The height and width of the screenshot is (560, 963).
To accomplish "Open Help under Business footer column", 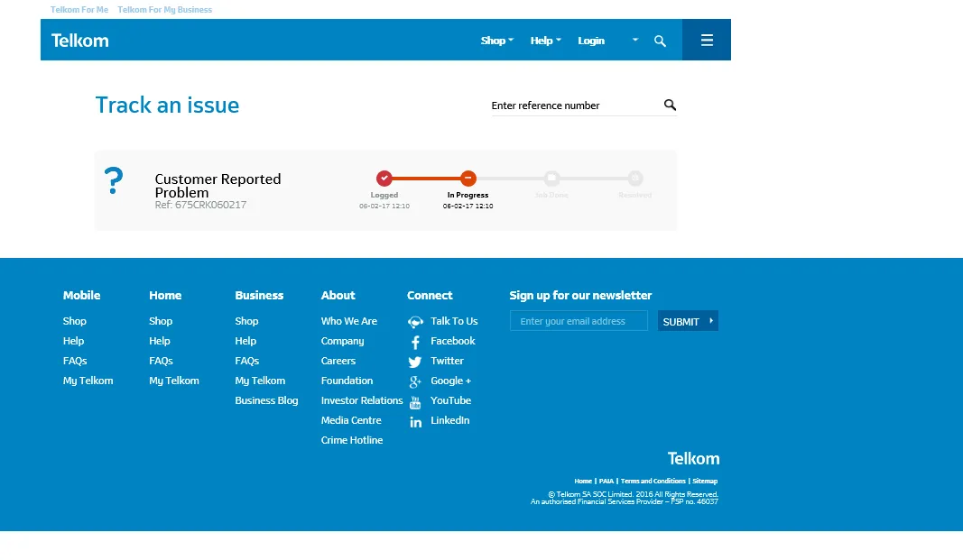I will tap(245, 340).
